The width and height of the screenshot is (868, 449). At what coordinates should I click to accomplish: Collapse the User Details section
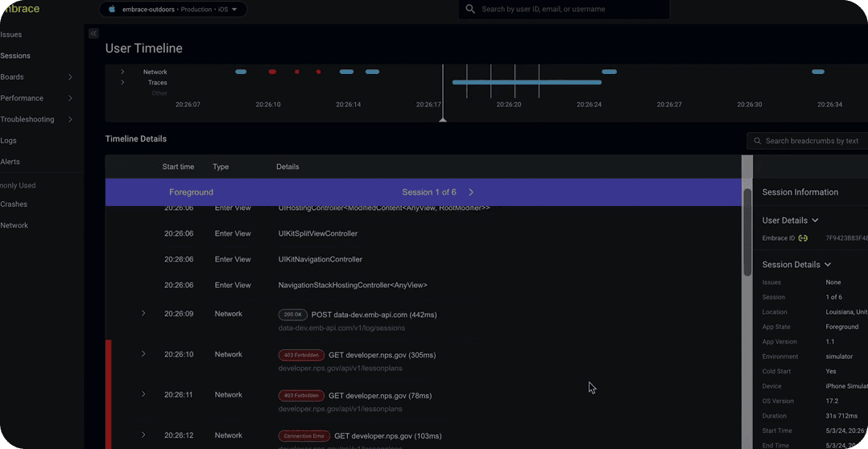click(x=815, y=220)
